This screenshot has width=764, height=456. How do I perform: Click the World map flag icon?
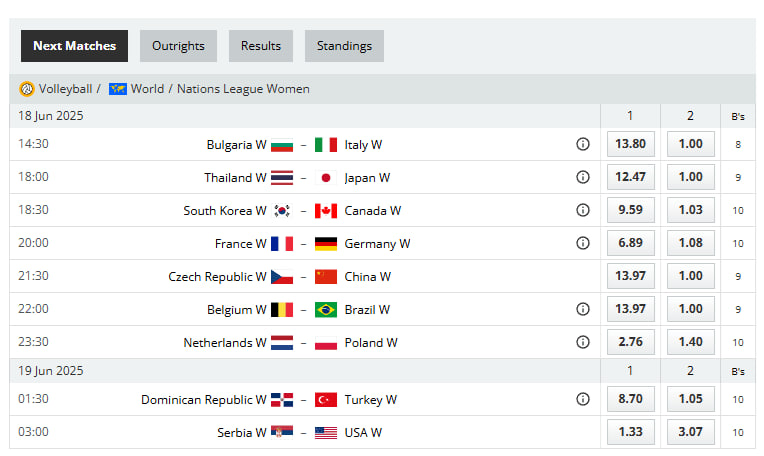point(117,89)
